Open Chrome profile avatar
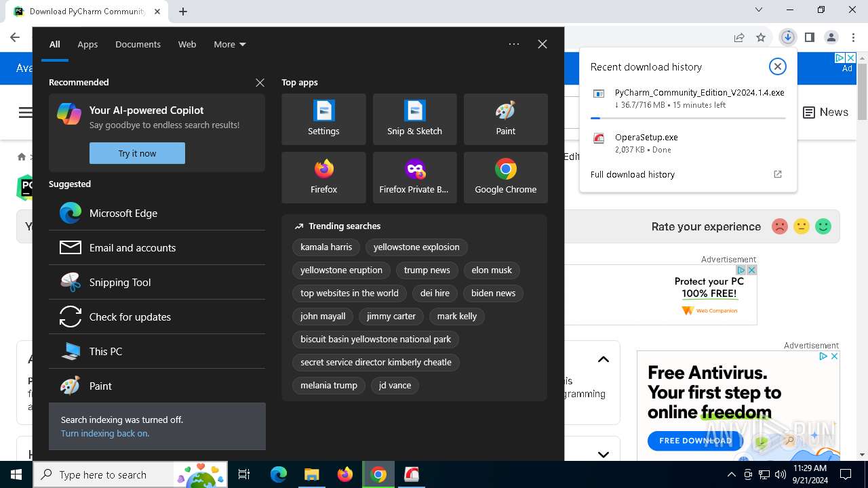868x488 pixels. (831, 37)
